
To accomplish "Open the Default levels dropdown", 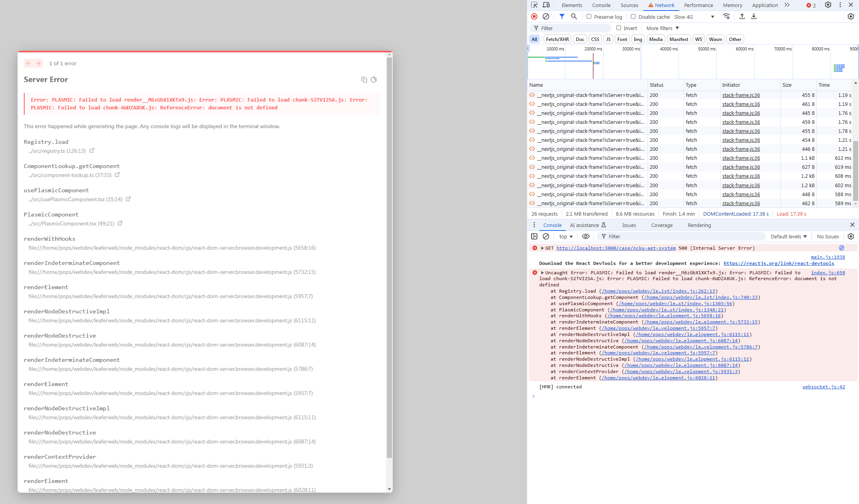I will pos(788,236).
